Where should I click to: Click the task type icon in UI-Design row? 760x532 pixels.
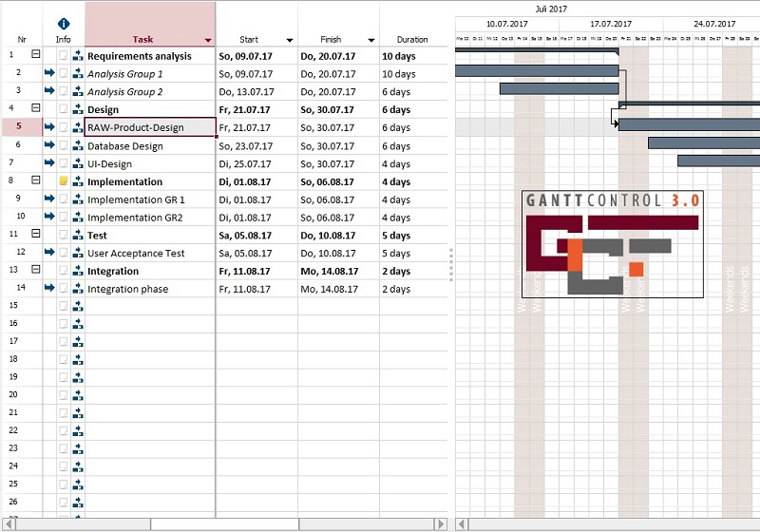78,163
